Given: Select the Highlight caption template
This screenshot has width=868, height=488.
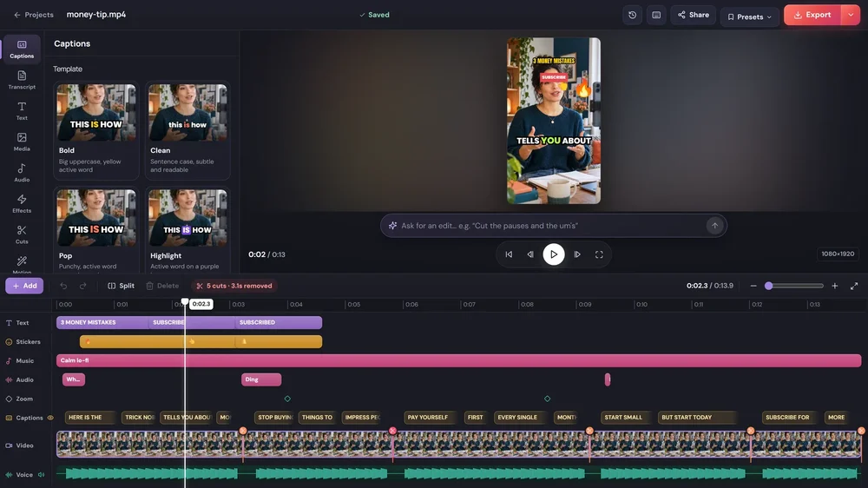Looking at the screenshot, I should (x=187, y=230).
